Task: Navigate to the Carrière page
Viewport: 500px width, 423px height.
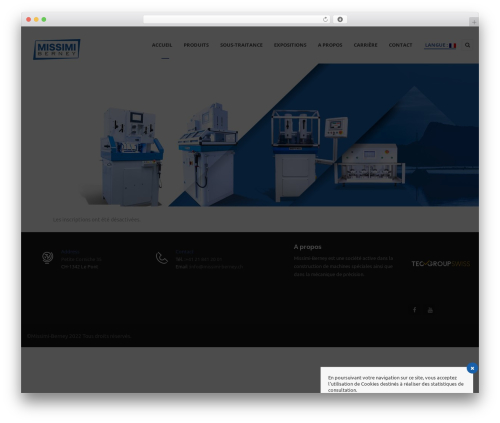Action: click(365, 45)
